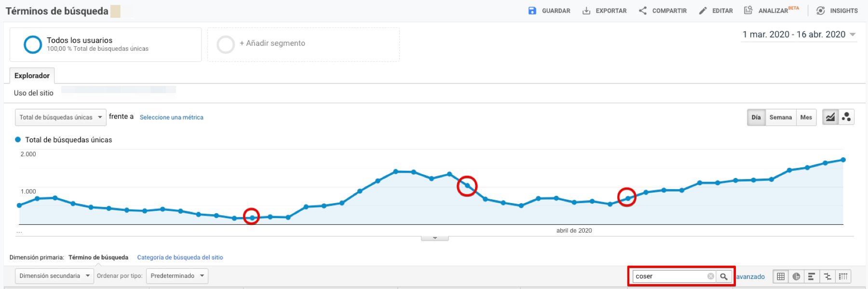Click the Exportar download icon

pos(586,11)
